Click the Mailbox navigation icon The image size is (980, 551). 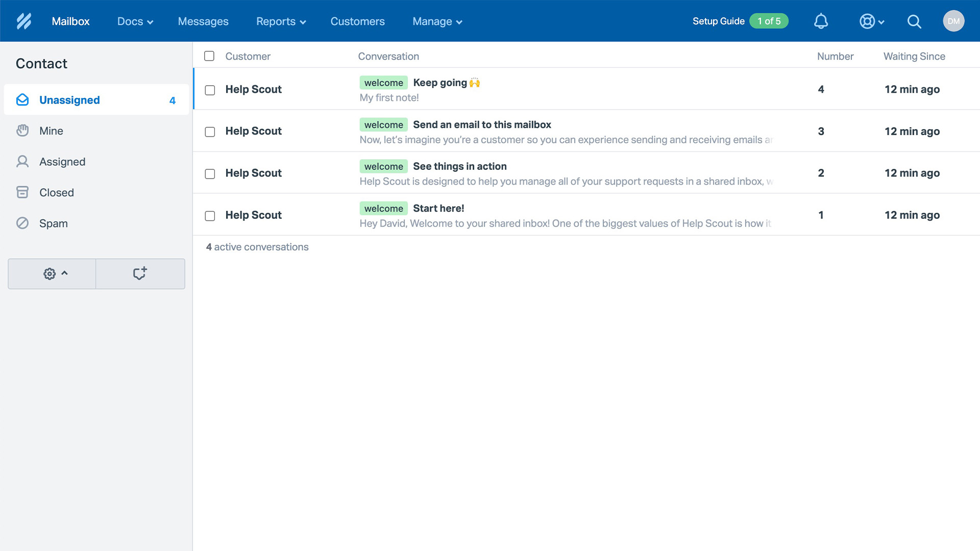click(70, 21)
